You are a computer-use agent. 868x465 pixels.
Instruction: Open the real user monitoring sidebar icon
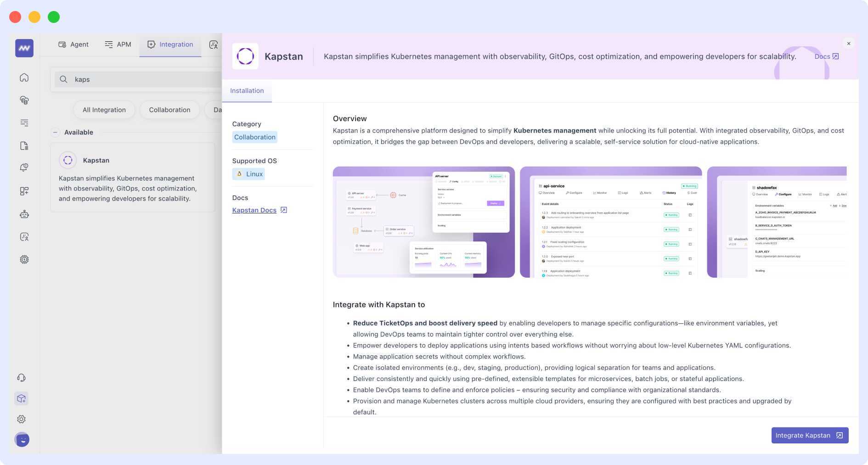[24, 237]
